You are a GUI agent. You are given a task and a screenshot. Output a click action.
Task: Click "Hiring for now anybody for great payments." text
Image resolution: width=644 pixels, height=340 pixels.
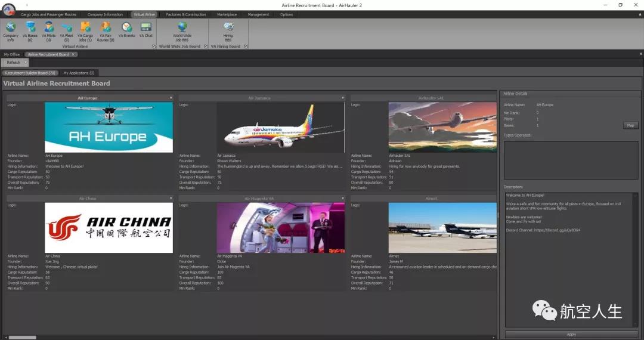click(x=425, y=166)
